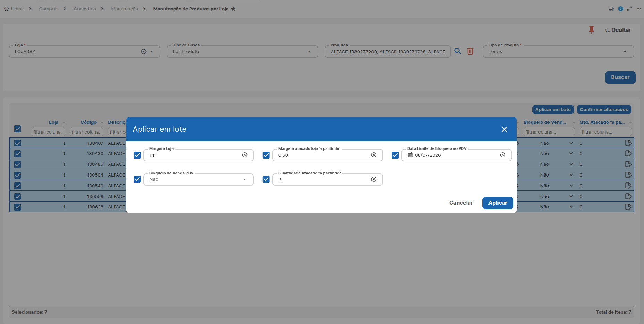Expand Bloqueio de Venda dropdown in row 130628
Screen dimensions: 644x324
[x=571, y=207]
